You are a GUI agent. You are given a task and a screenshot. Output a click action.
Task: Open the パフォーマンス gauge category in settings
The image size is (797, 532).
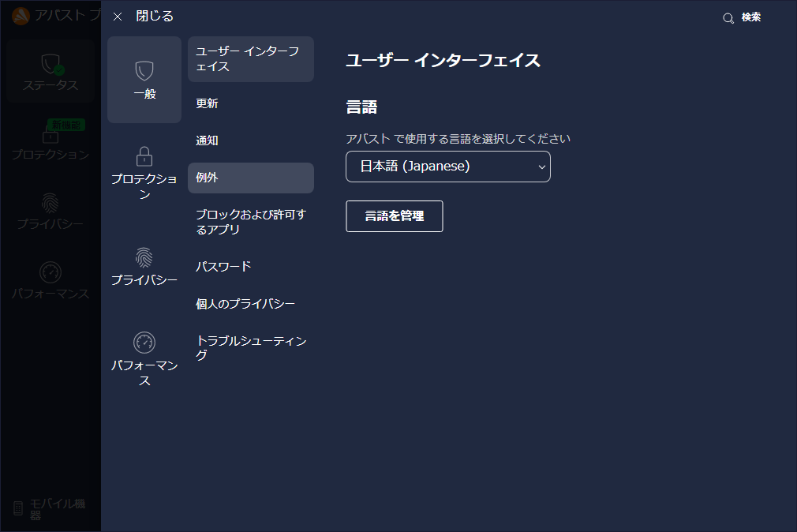[144, 359]
